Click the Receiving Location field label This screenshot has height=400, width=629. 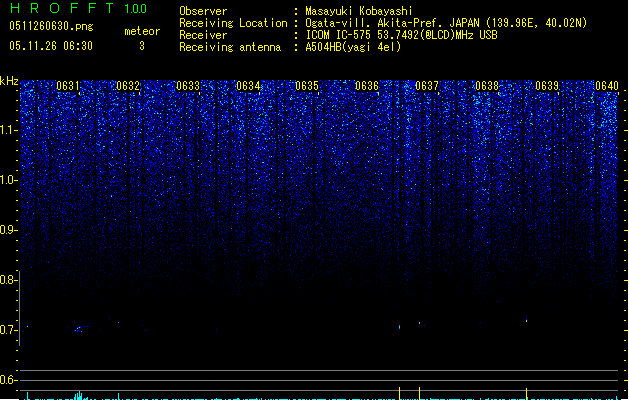pos(233,23)
